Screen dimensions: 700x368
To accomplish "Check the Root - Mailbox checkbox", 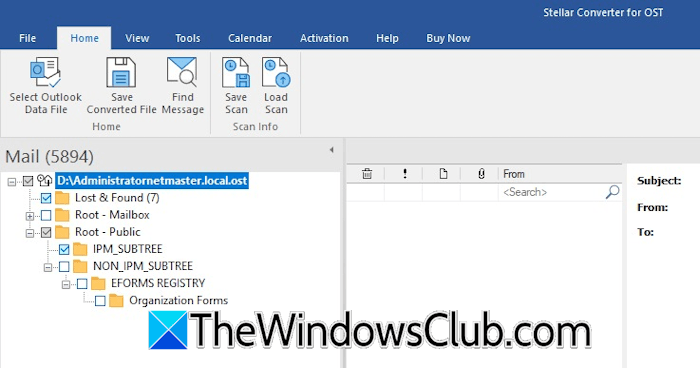I will pos(46,215).
